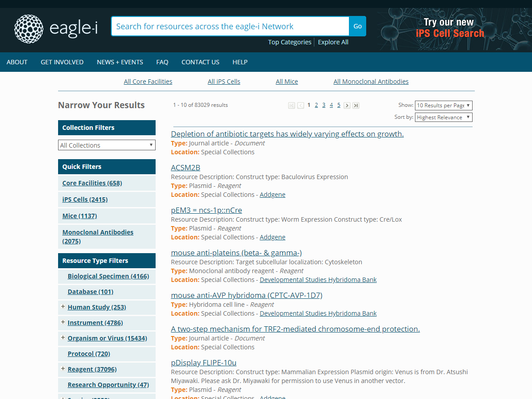Expand the Instrument filter tree

(63, 322)
